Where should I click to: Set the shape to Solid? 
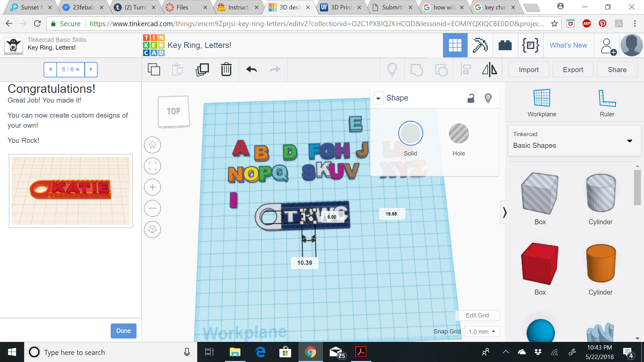(x=411, y=133)
